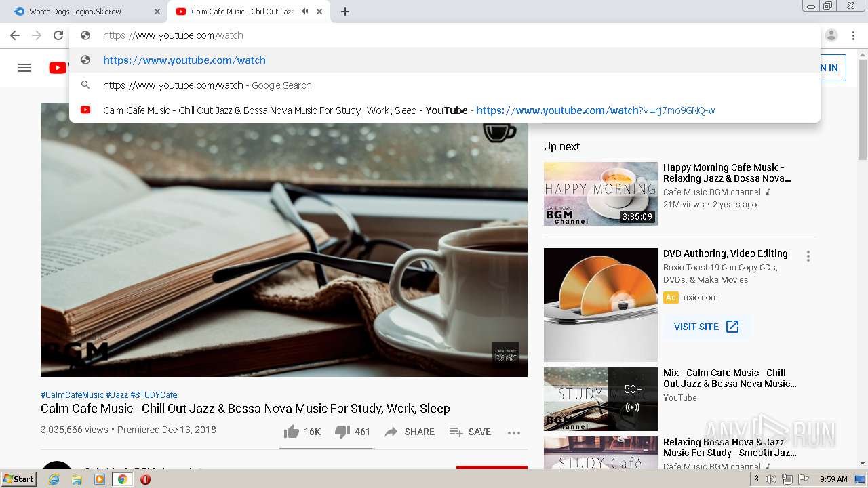
Task: Save video to playlist
Action: (470, 432)
